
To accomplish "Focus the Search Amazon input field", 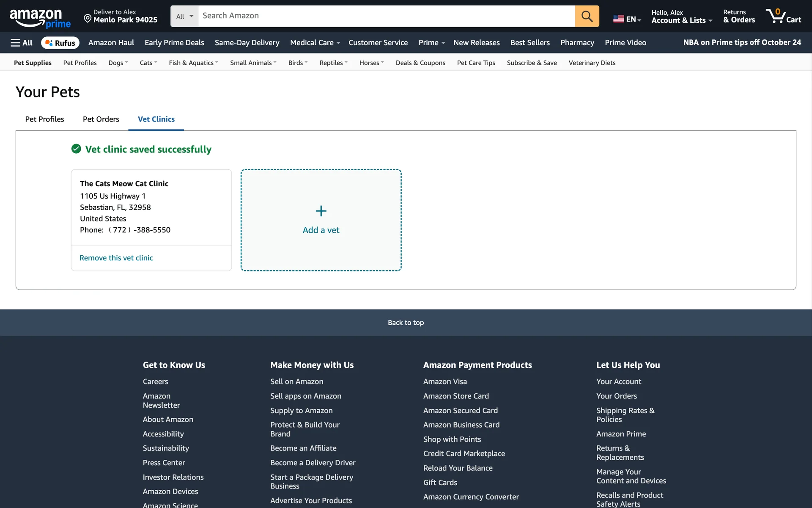I will click(x=386, y=16).
